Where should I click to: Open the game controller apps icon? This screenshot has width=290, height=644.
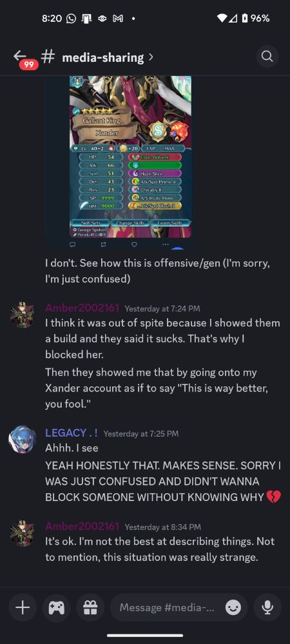click(x=56, y=607)
